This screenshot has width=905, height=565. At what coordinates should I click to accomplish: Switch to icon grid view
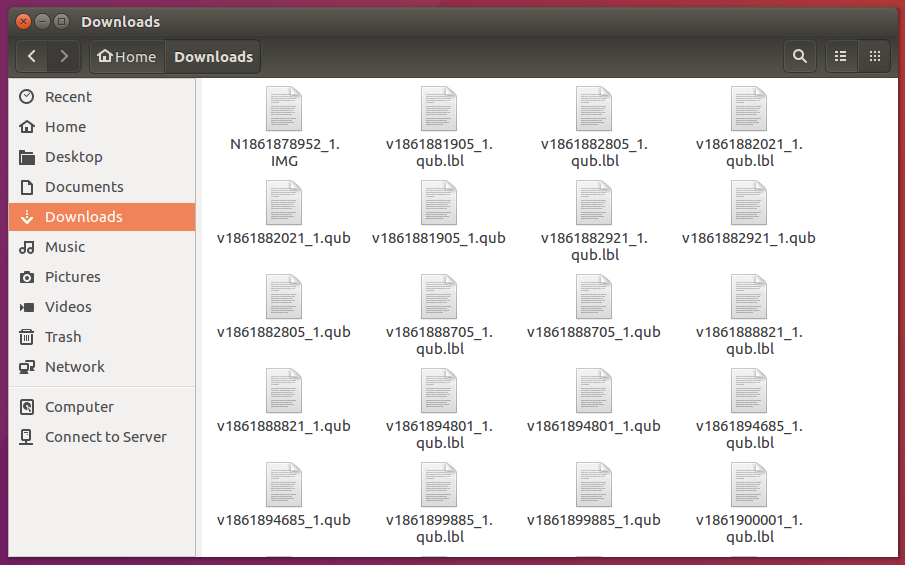875,57
